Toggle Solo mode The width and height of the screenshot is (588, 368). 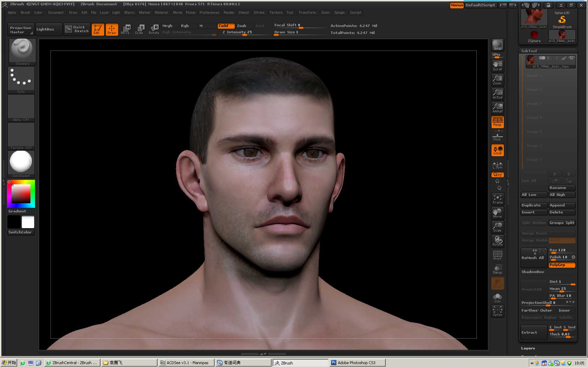coord(497,298)
